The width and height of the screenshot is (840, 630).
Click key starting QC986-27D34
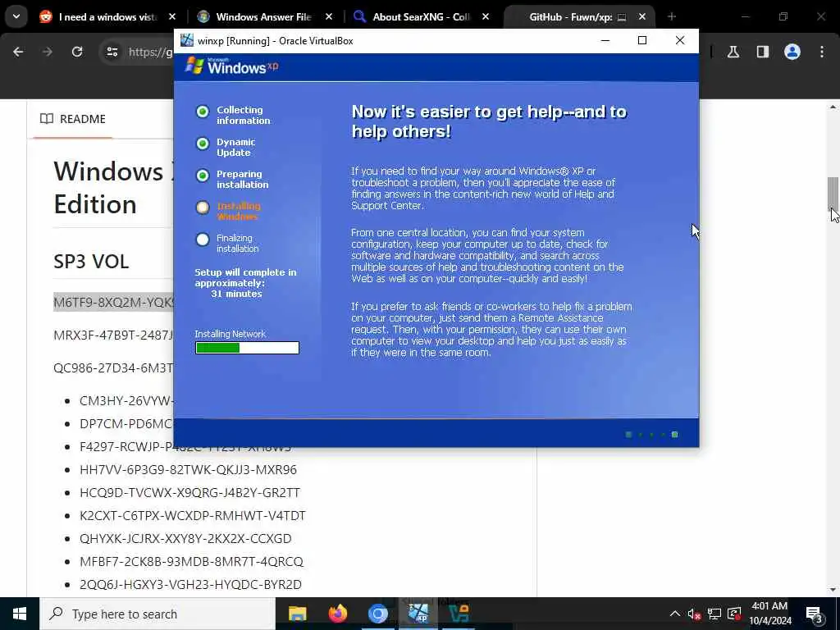[113, 368]
